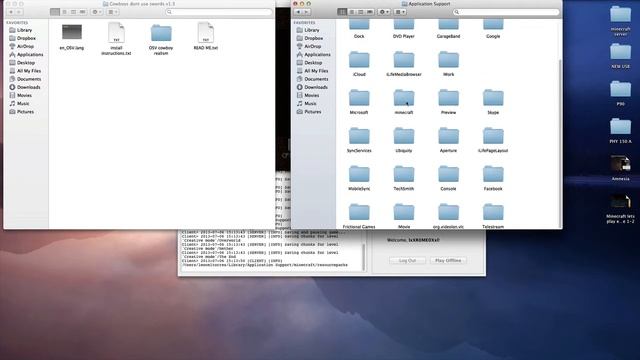
Task: Open the iCloud folder
Action: [359, 60]
